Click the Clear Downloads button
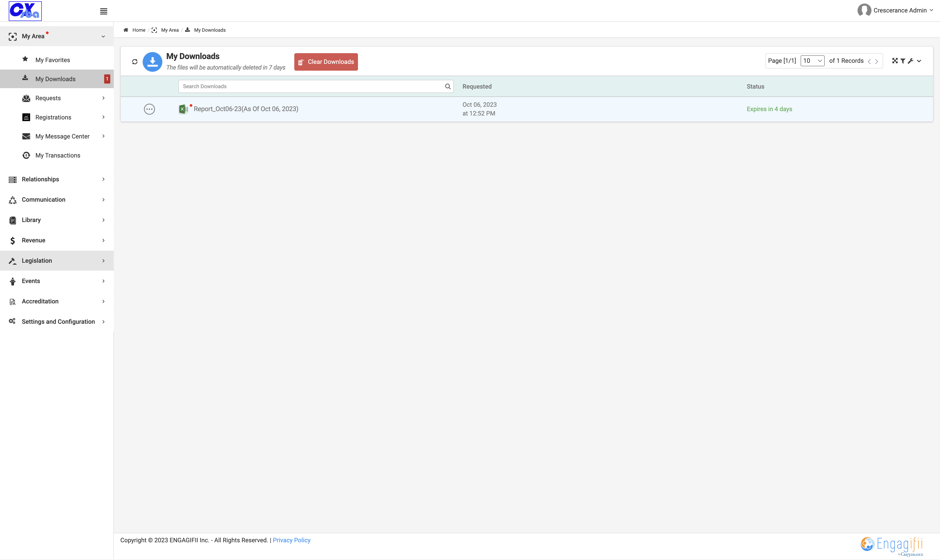 (x=326, y=62)
